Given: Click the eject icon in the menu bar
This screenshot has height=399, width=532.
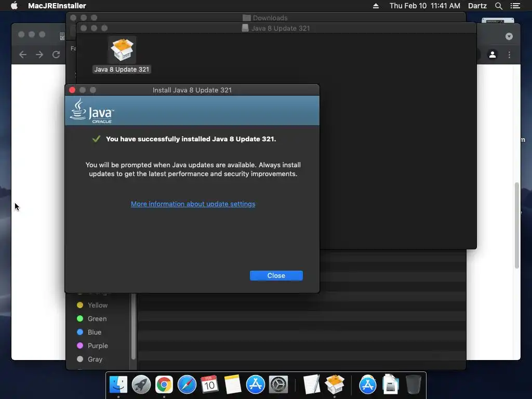Looking at the screenshot, I should [x=376, y=6].
